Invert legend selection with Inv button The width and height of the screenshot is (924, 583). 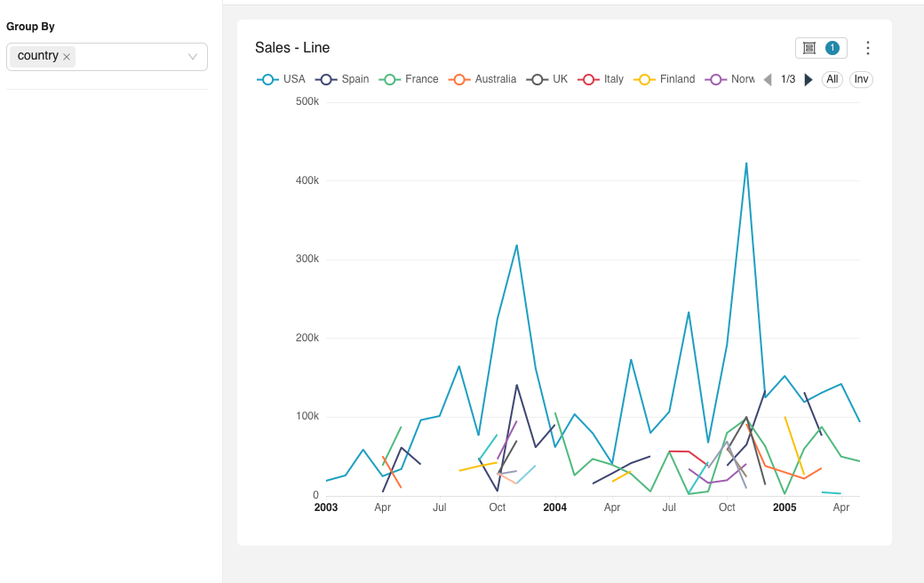[861, 79]
